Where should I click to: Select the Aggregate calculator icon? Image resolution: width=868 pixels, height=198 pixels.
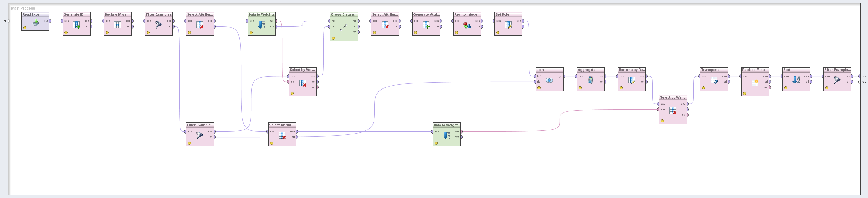click(590, 80)
